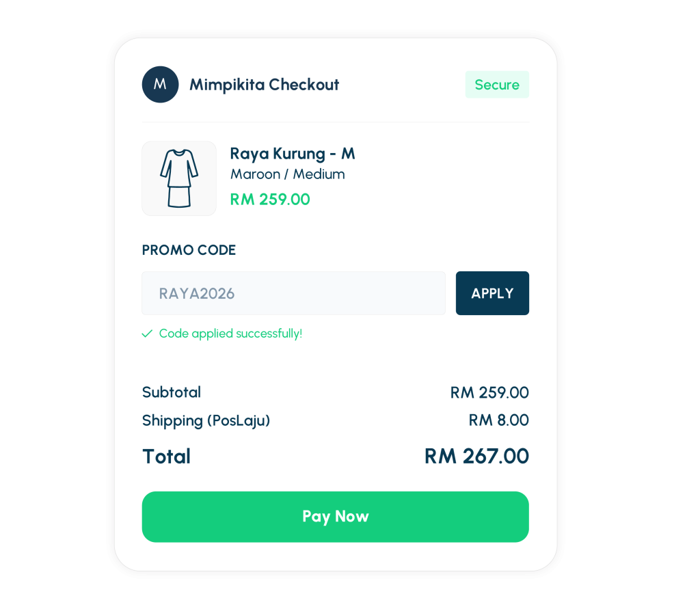Click the Pay Now button

[335, 517]
